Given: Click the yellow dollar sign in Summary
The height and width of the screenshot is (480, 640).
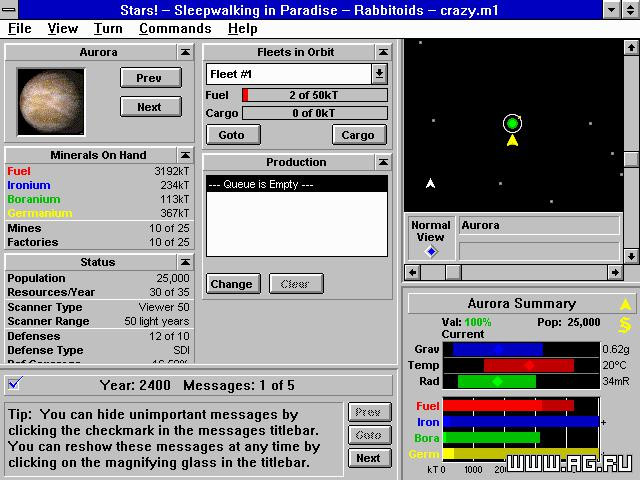Looking at the screenshot, I should [625, 325].
